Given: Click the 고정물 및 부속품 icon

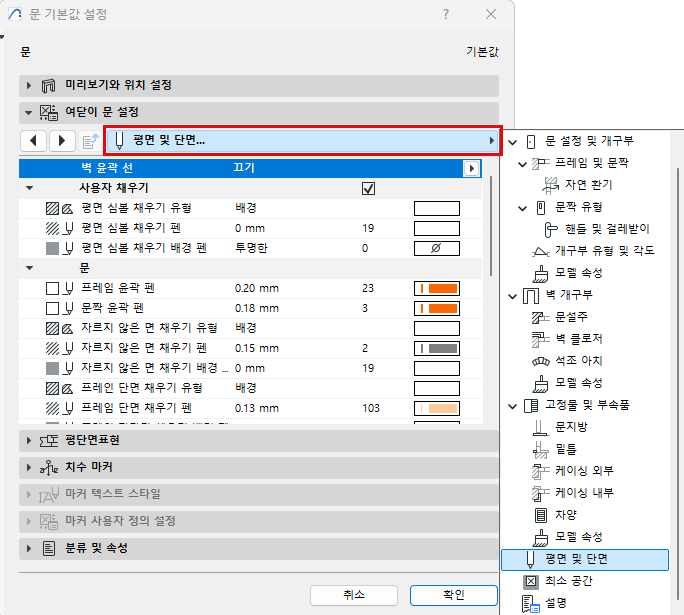Looking at the screenshot, I should [x=530, y=406].
